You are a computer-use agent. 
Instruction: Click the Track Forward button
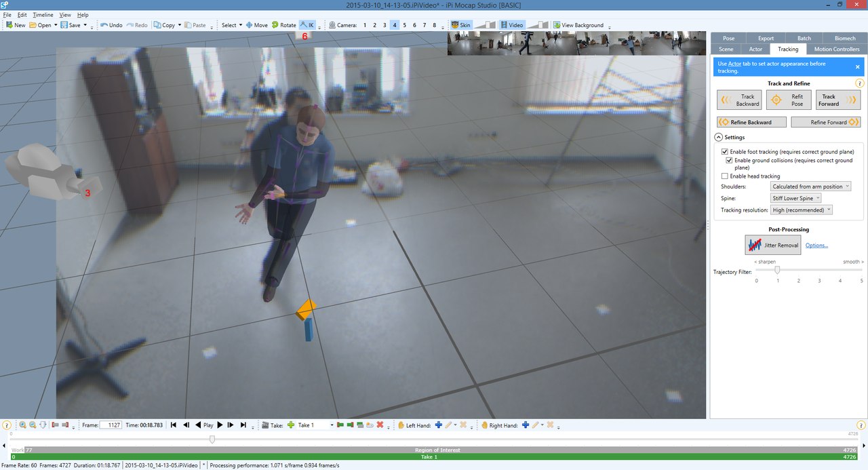(838, 100)
